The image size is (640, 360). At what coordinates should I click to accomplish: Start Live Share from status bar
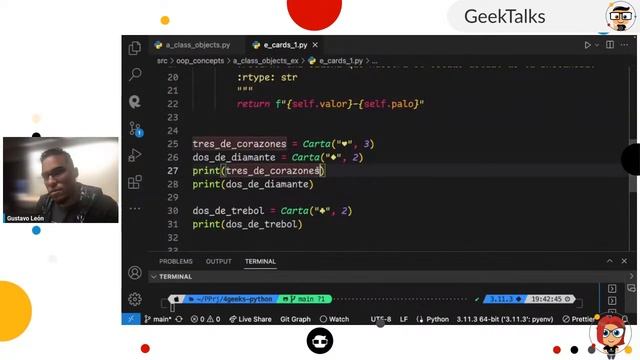250,319
